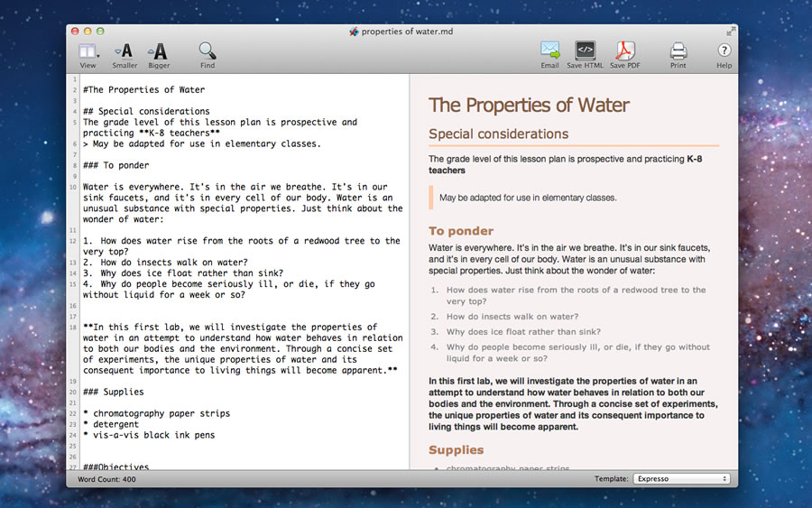Send document via Email icon
The image size is (812, 508).
549,51
